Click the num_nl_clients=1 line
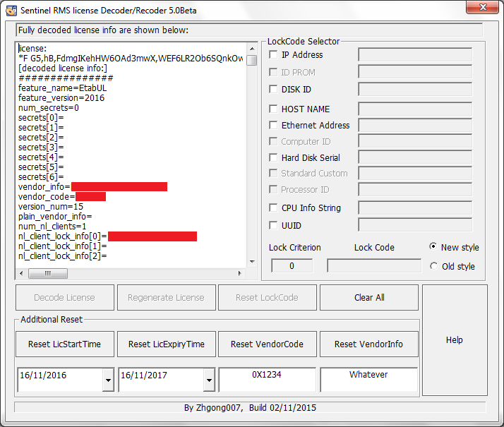Image resolution: width=504 pixels, height=427 pixels. tap(52, 227)
